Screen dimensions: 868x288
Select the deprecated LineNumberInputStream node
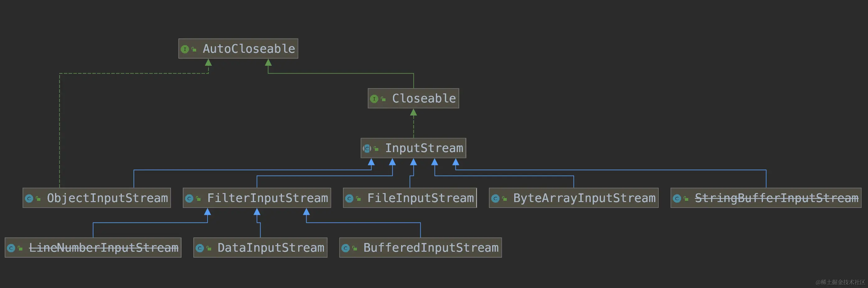click(104, 248)
